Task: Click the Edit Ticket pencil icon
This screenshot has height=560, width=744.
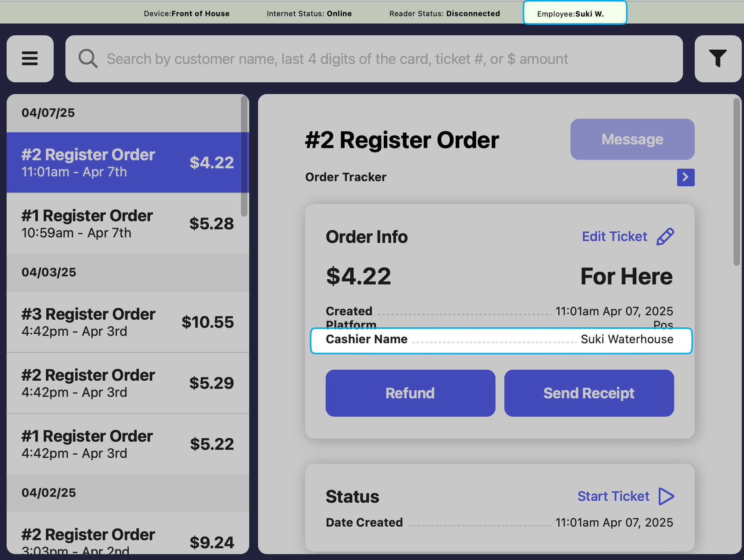Action: pos(665,237)
